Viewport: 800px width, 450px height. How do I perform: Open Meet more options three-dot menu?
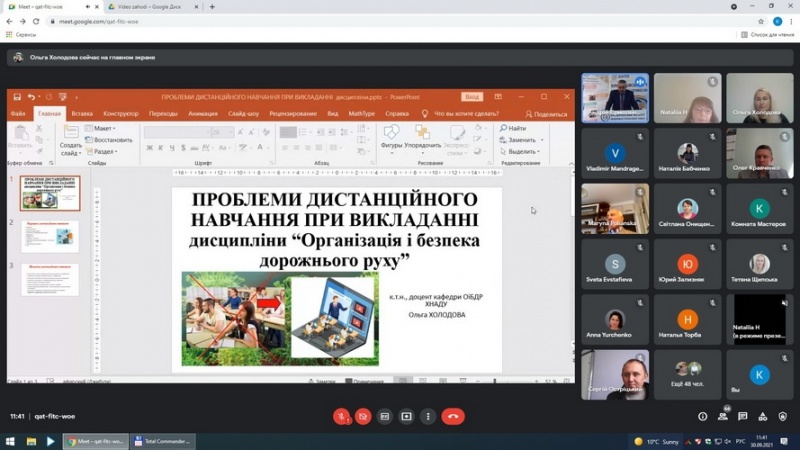pos(428,416)
